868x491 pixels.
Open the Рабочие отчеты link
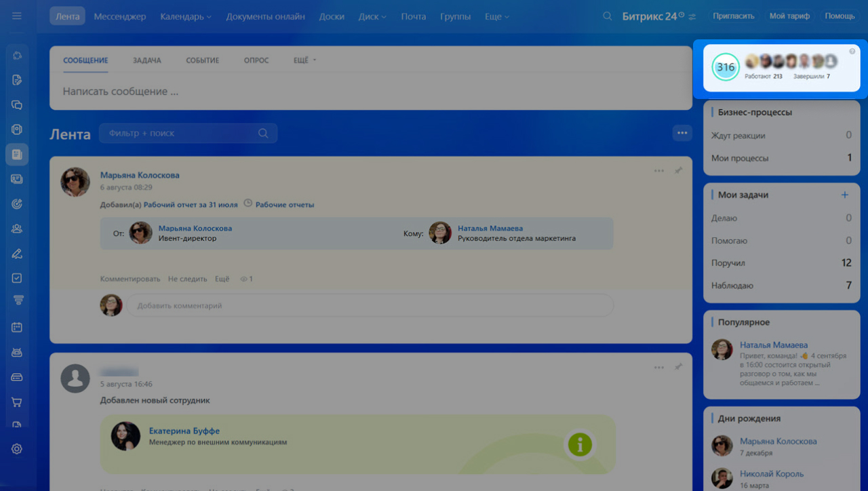[x=285, y=204]
